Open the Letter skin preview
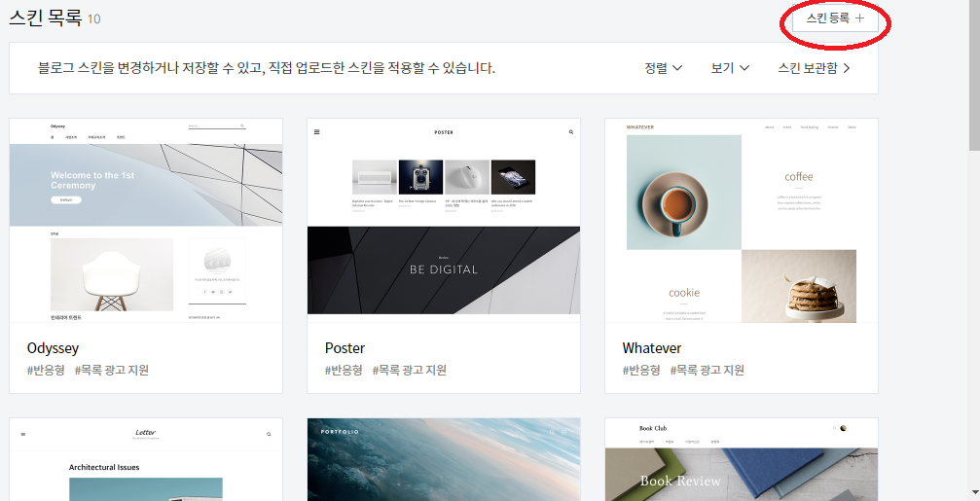 (146, 460)
